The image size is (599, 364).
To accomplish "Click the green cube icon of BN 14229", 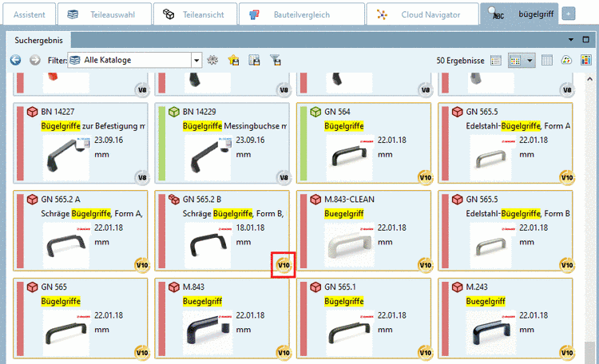I will tap(174, 112).
